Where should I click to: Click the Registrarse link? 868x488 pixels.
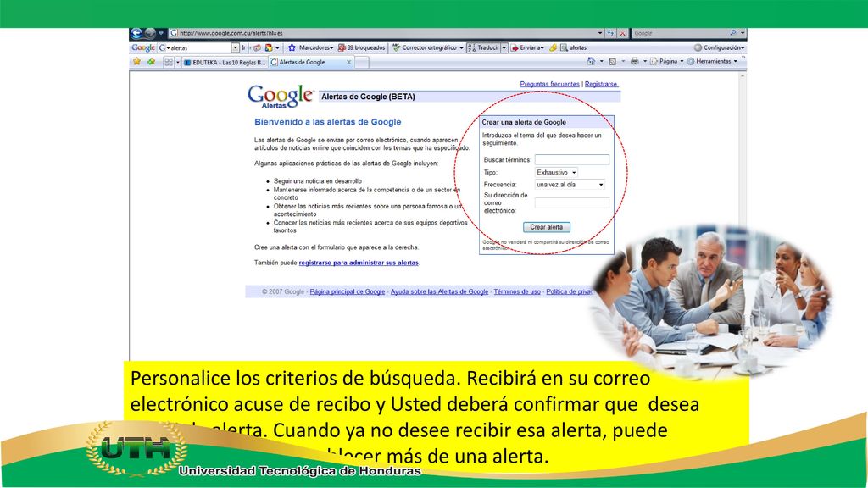pos(601,84)
